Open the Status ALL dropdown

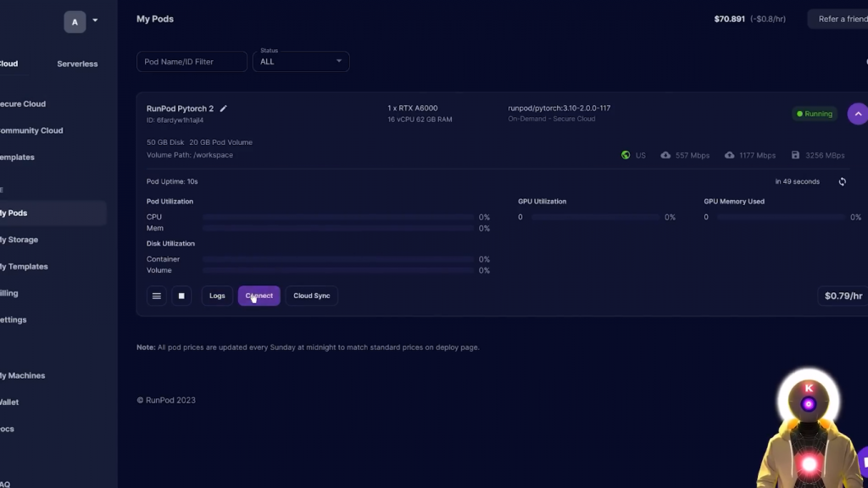[x=301, y=61]
